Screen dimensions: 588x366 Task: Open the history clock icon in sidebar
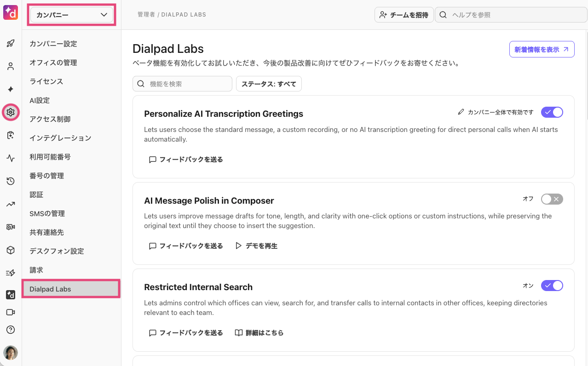(x=11, y=181)
